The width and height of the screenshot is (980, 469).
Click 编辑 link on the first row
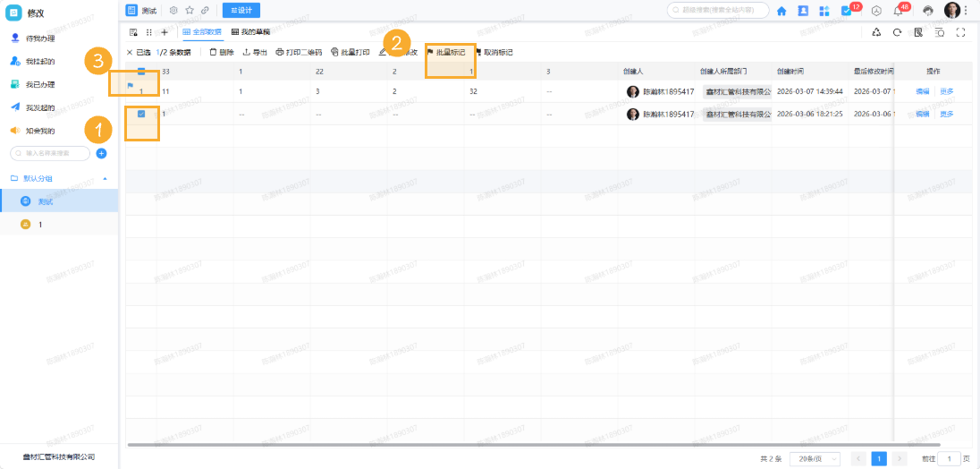pyautogui.click(x=923, y=91)
